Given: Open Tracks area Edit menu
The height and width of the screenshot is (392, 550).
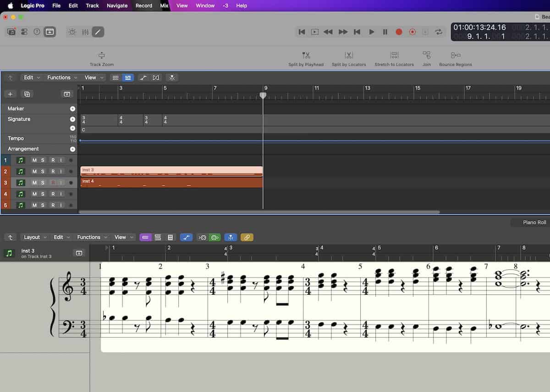Looking at the screenshot, I should click(32, 77).
